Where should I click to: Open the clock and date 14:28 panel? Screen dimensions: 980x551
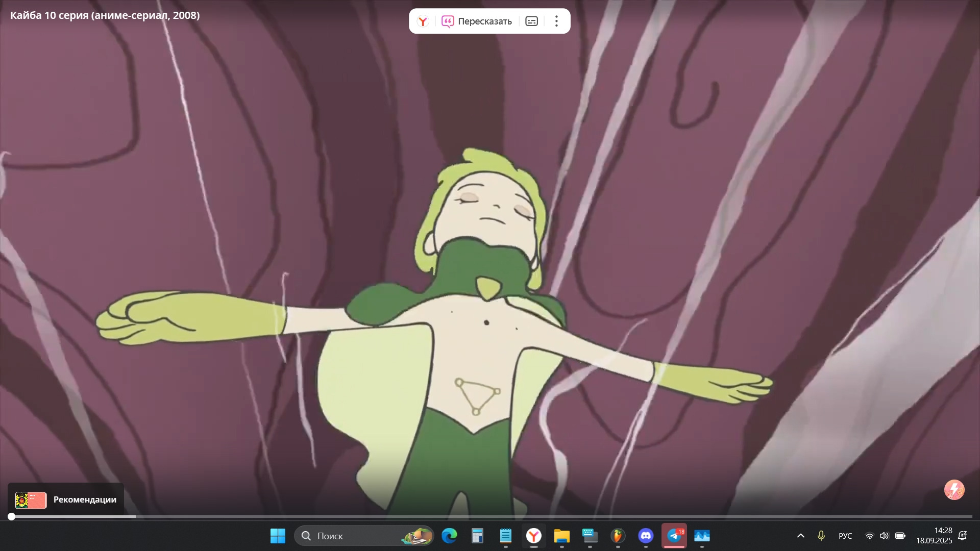(x=934, y=536)
